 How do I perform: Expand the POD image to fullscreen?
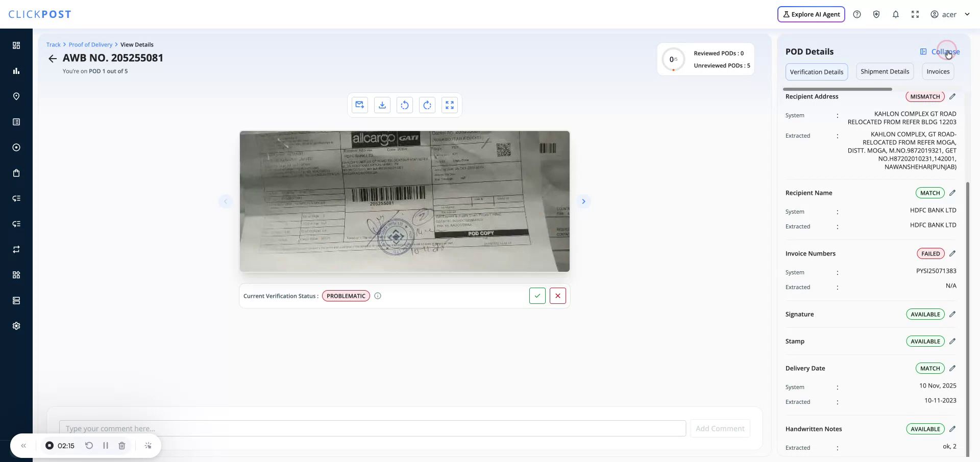click(x=450, y=105)
